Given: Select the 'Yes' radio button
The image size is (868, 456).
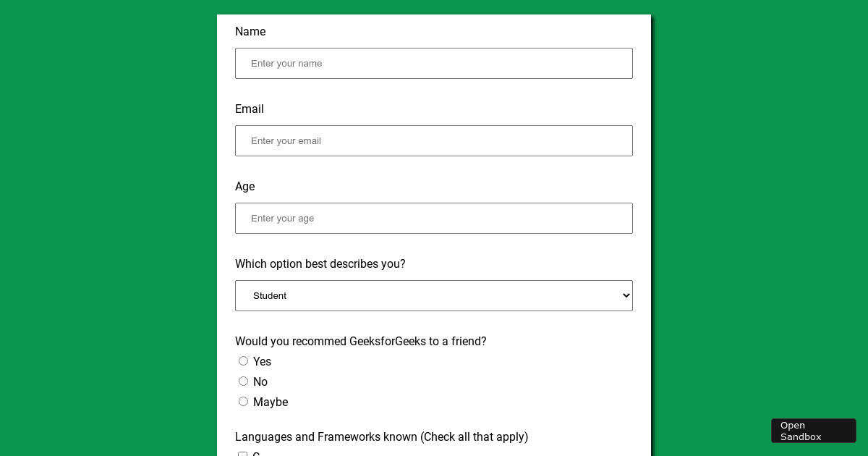Looking at the screenshot, I should pyautogui.click(x=243, y=360).
